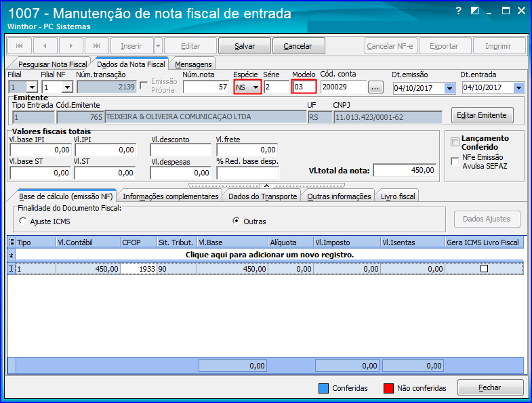The width and height of the screenshot is (532, 403).
Task: Collapse the header panel splitter arrow
Action: click(x=267, y=186)
